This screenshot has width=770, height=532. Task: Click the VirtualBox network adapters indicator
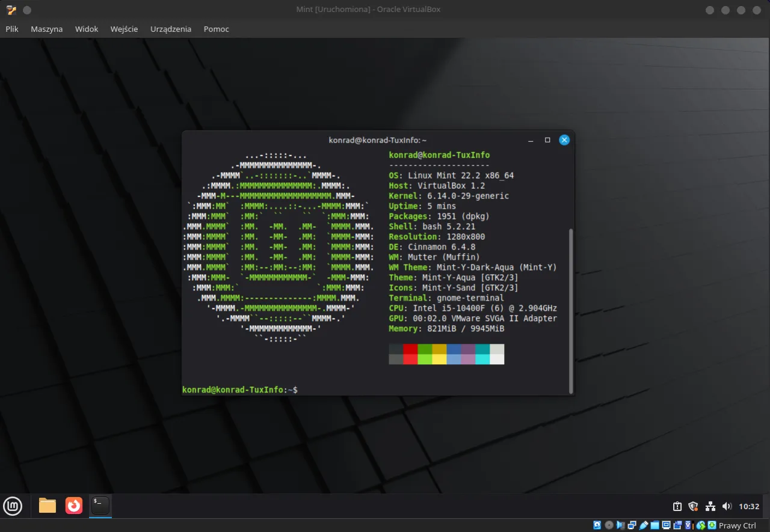tap(632, 525)
